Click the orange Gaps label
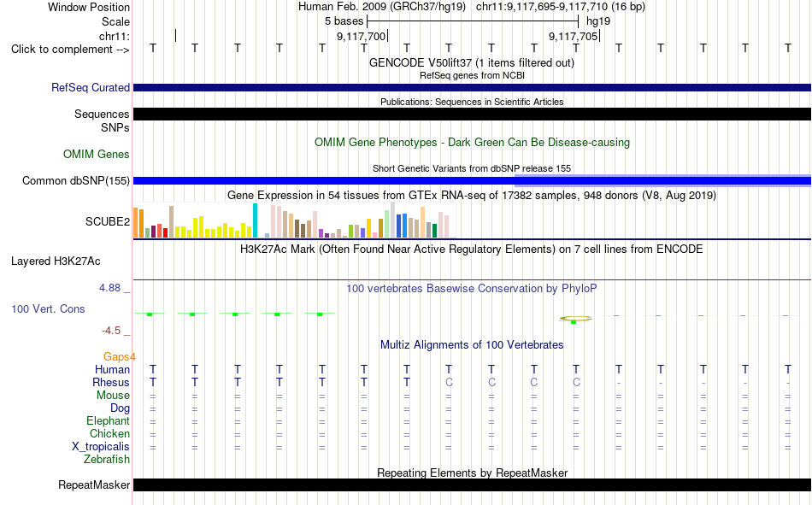 [x=119, y=356]
